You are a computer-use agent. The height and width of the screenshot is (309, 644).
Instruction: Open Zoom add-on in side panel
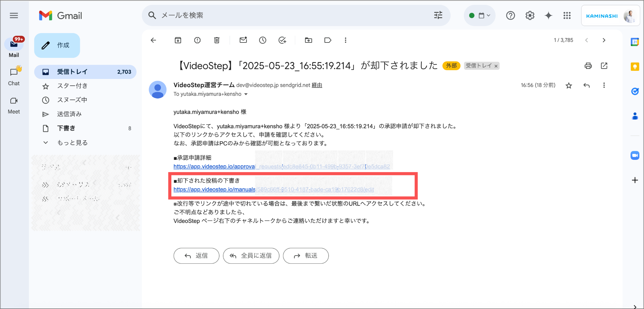click(x=635, y=155)
